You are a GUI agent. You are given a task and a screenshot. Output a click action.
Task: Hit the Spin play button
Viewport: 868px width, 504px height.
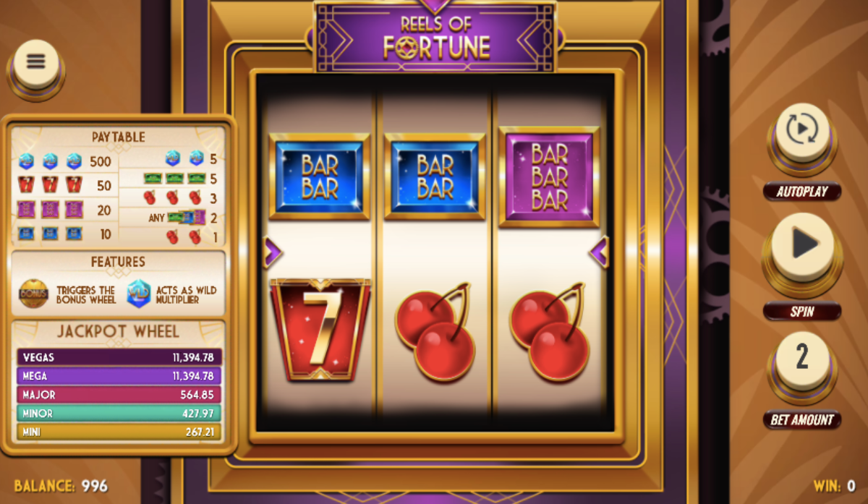pos(802,245)
